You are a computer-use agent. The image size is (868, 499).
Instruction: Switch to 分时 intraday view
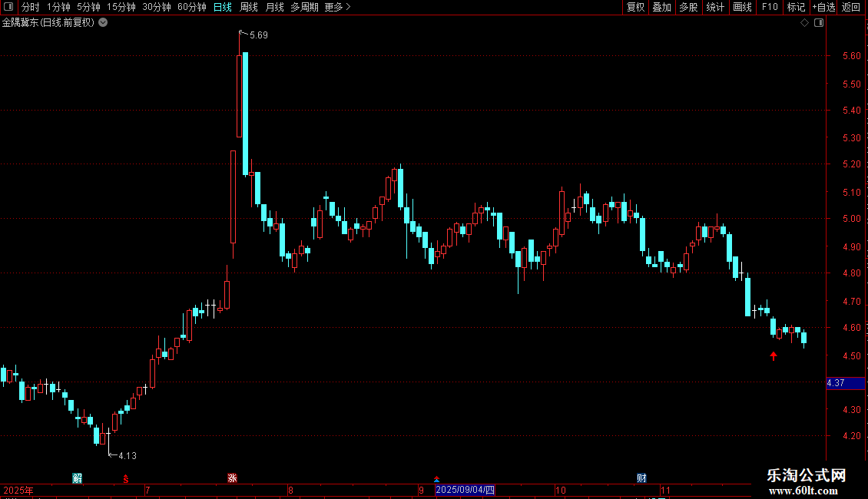click(x=31, y=7)
